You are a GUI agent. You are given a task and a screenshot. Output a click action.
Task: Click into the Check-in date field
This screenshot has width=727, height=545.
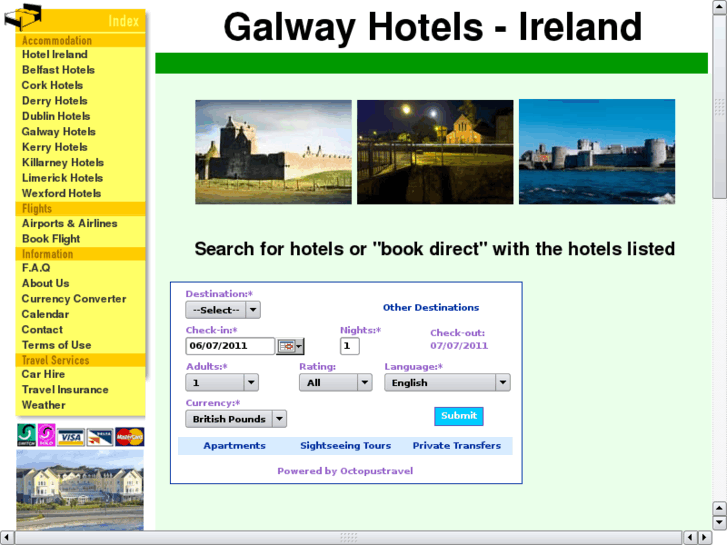pyautogui.click(x=230, y=346)
